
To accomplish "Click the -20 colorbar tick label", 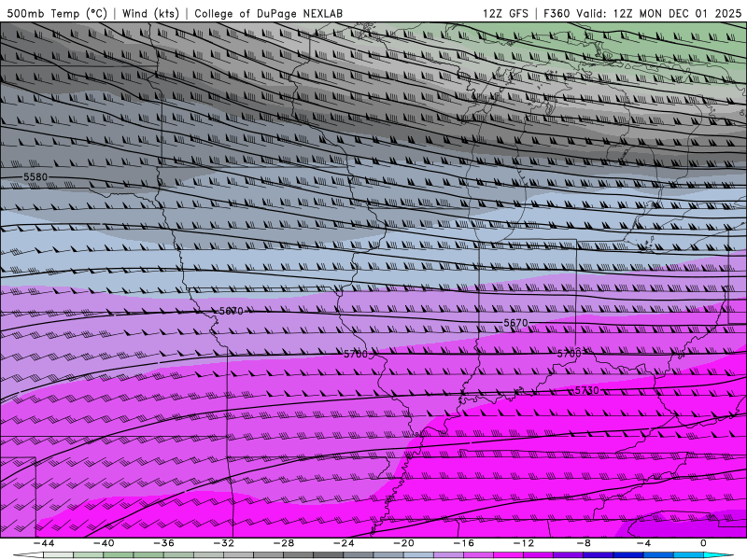I will pos(403,543).
